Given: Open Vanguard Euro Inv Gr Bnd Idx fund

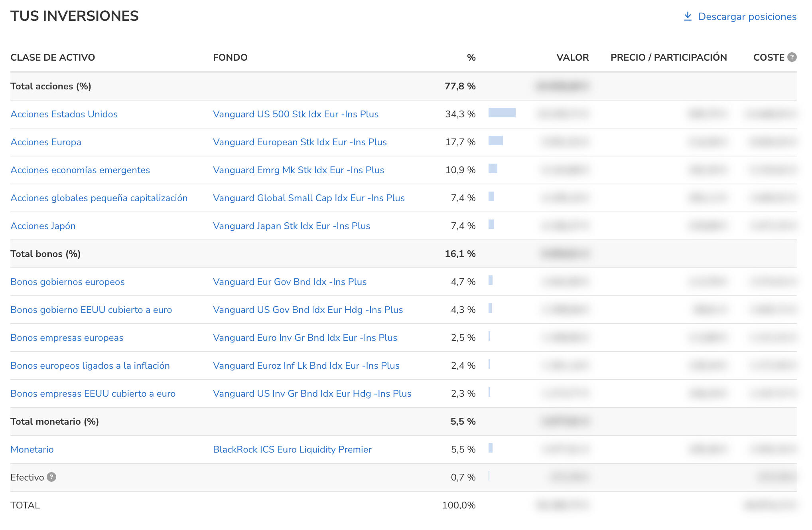Looking at the screenshot, I should pos(305,338).
